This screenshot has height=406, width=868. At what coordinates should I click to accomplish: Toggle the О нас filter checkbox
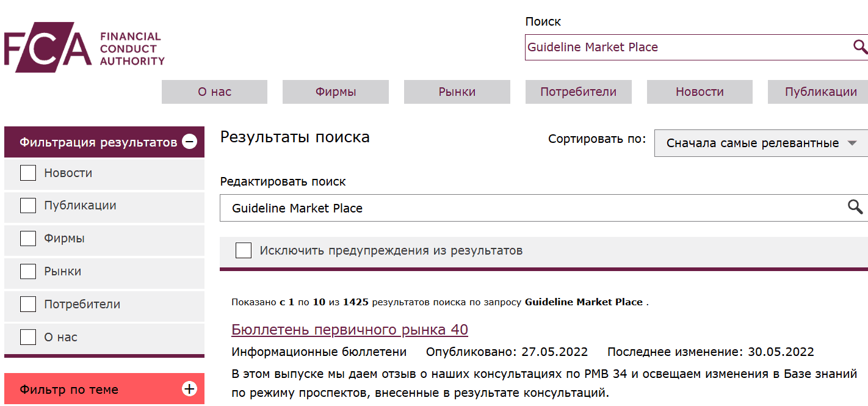[28, 336]
